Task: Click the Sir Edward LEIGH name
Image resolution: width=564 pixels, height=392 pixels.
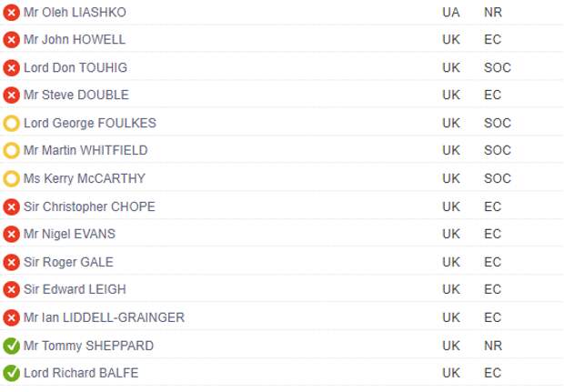Action: click(75, 289)
